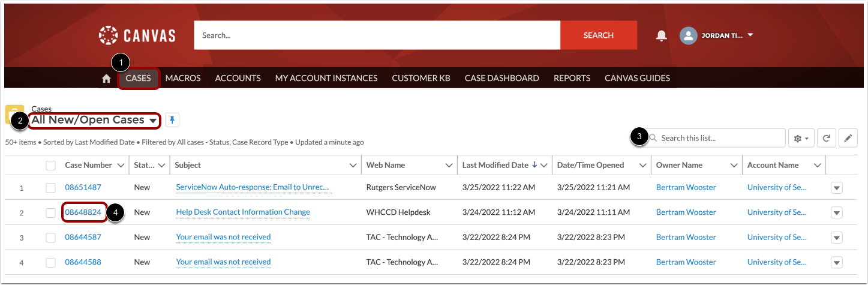Open Owner Name column menu chevron
This screenshot has width=868, height=285.
733,166
